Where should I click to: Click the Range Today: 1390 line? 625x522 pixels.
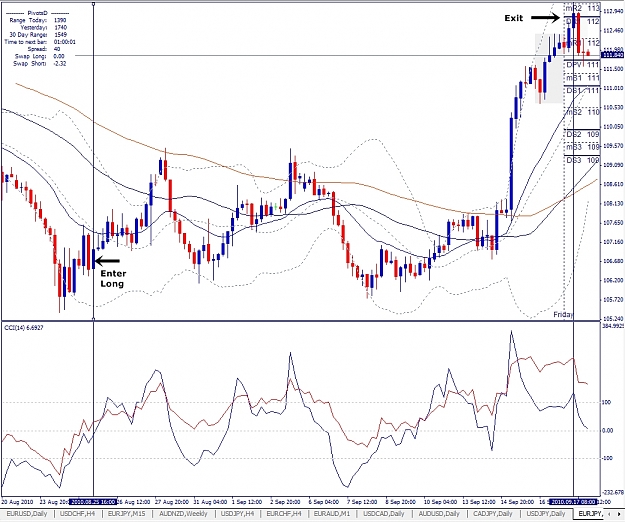(38, 20)
